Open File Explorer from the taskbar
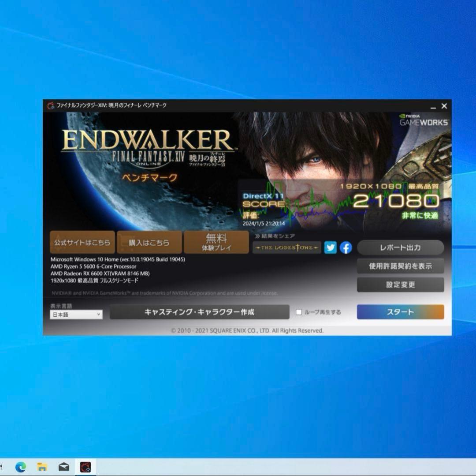476x476 pixels. (42, 466)
